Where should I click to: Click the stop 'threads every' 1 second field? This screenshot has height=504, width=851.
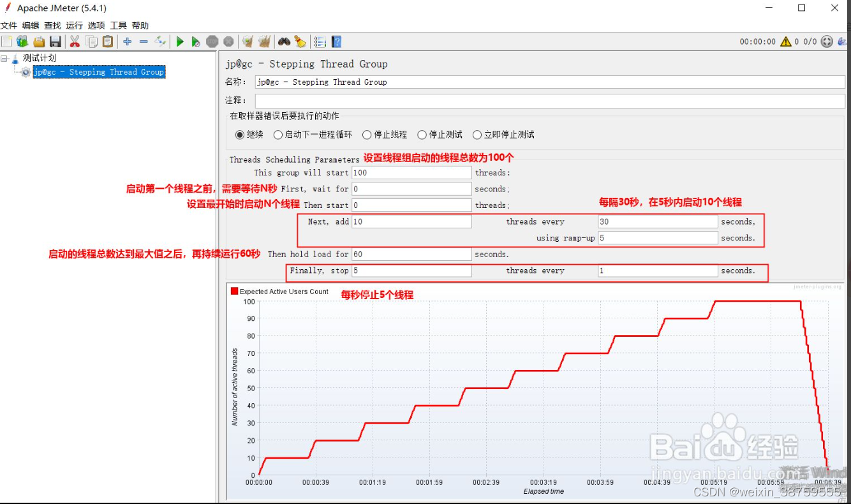658,271
